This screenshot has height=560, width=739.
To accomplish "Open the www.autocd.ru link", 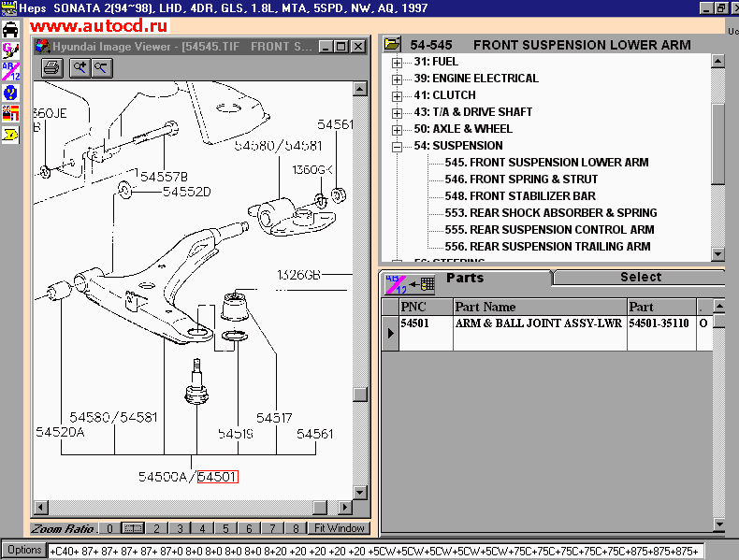I will pos(99,26).
